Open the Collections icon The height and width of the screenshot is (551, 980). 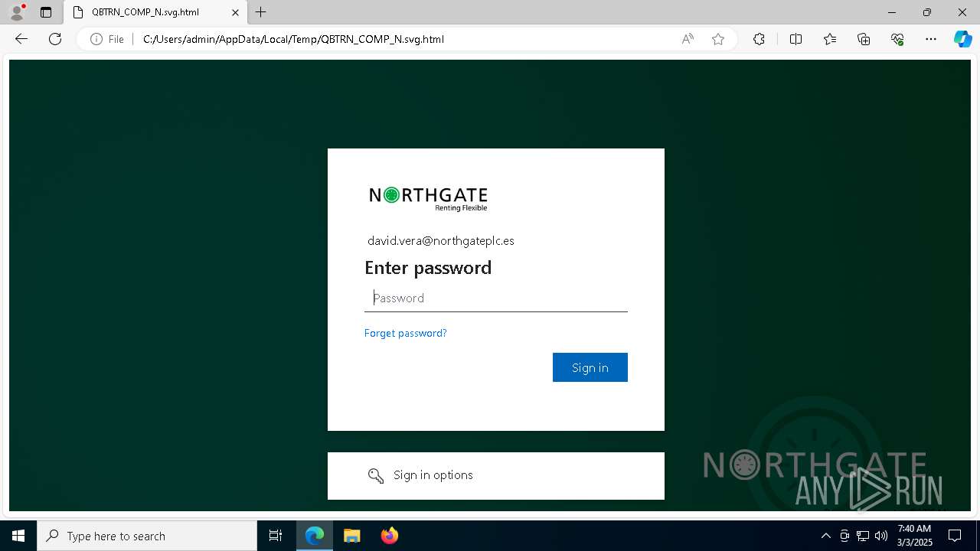[x=864, y=39]
